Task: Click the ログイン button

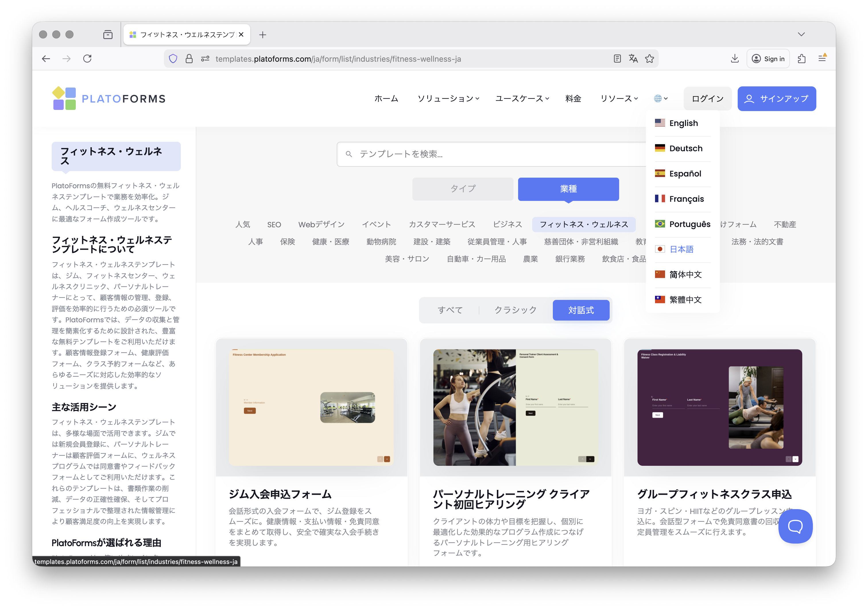Action: [707, 99]
